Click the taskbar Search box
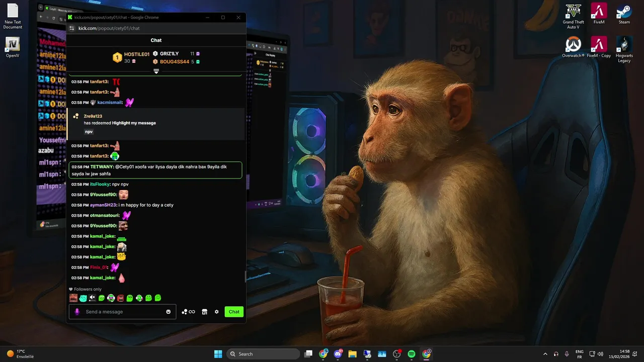The width and height of the screenshot is (644, 362). pos(263,354)
